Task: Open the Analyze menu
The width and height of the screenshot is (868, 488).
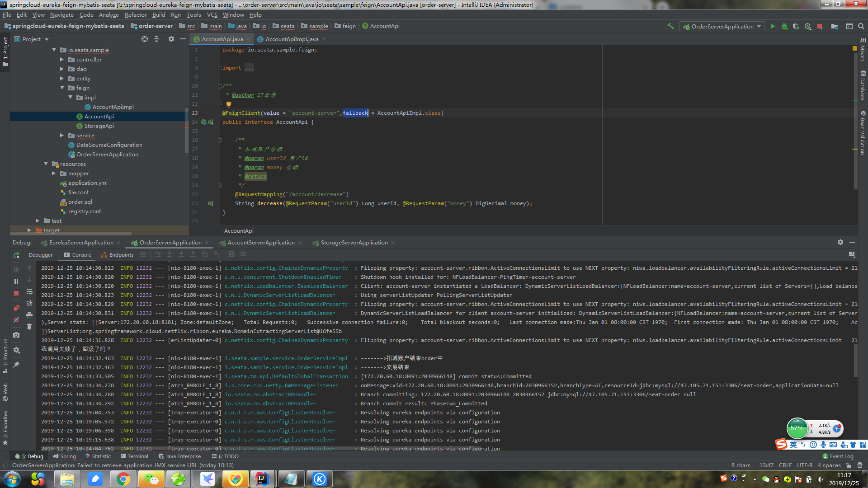Action: (x=108, y=14)
